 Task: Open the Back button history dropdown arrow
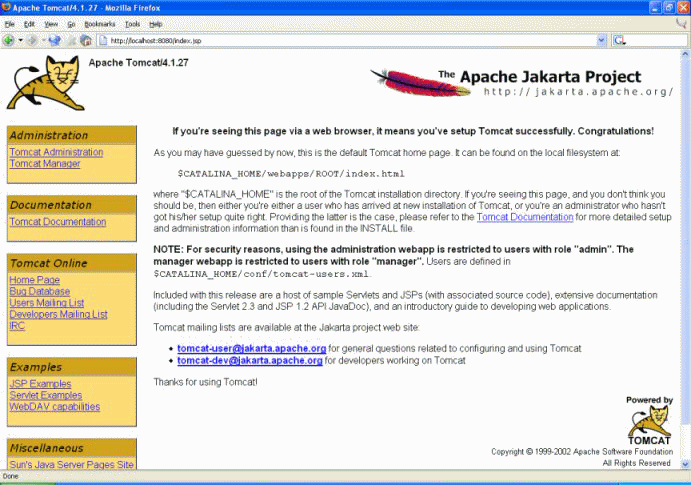(x=19, y=41)
